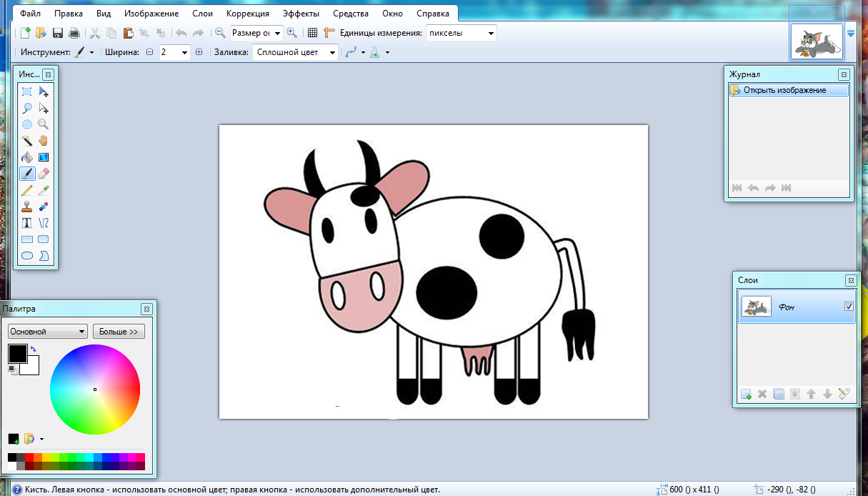Open the Коррекция menu

tap(248, 14)
